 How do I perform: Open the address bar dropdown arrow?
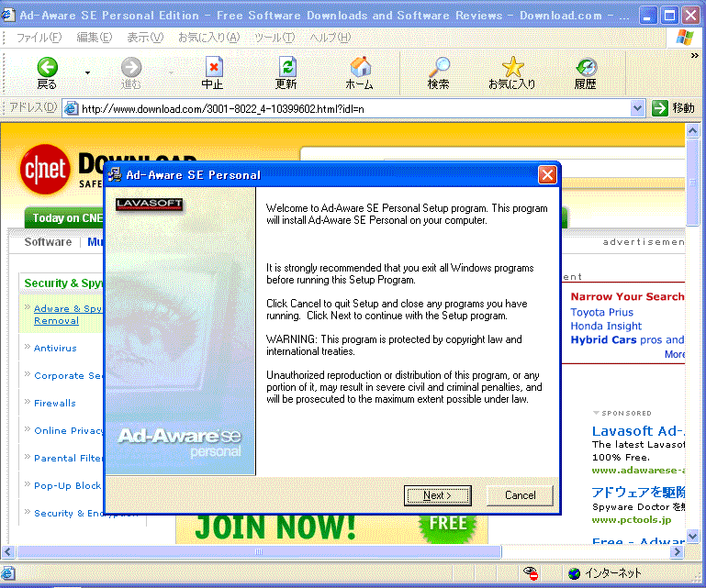[637, 108]
